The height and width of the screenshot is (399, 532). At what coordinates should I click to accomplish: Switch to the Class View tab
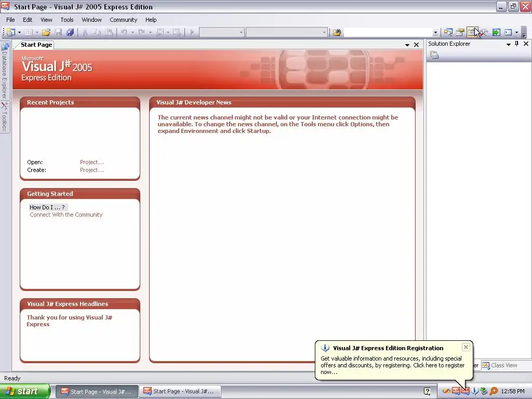500,365
